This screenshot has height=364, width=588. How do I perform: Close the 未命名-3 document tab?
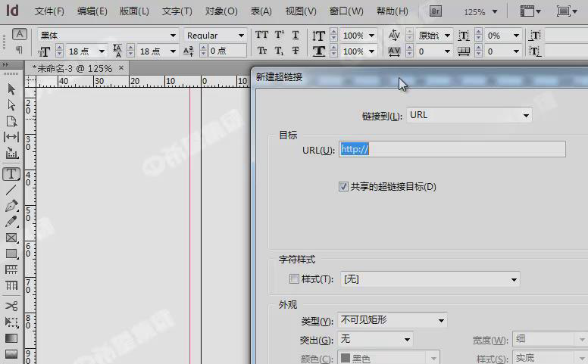click(x=121, y=68)
